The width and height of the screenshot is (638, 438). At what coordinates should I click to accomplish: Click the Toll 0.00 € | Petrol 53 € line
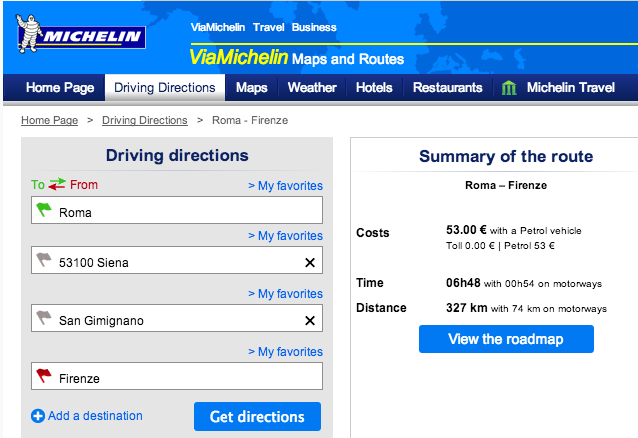click(x=500, y=246)
